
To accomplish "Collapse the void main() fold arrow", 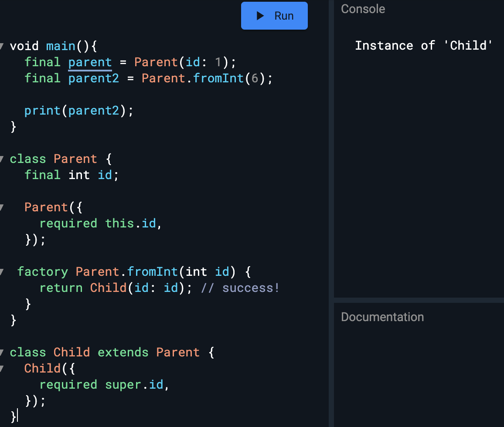I will [2, 46].
